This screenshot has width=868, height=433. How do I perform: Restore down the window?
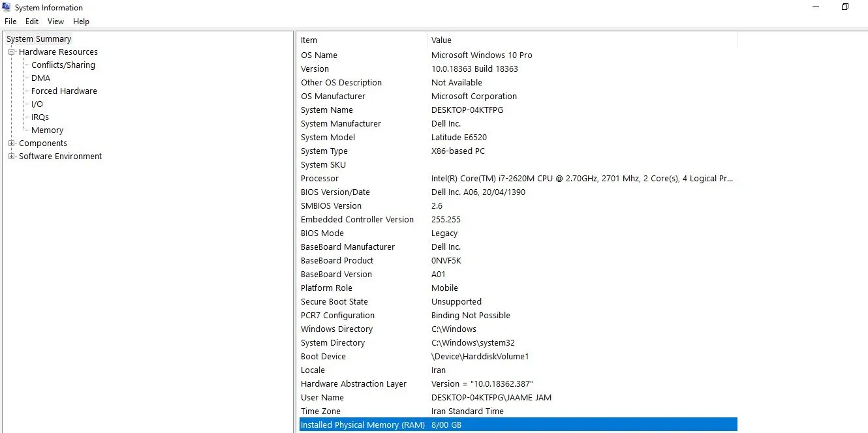845,7
